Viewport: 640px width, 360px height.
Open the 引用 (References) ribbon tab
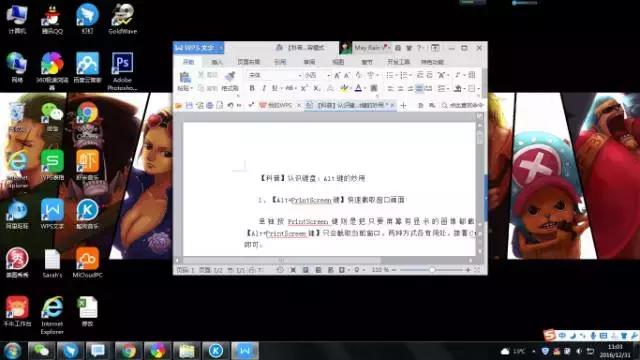pos(280,62)
